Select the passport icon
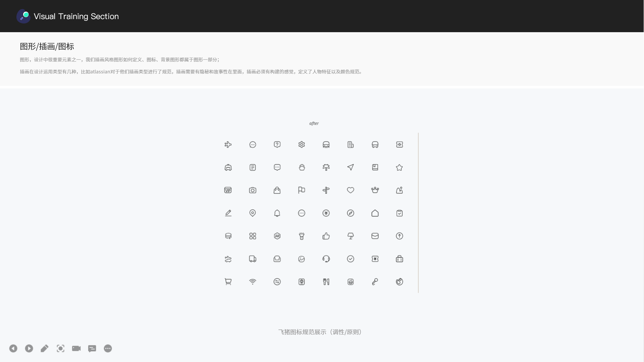 click(302, 282)
